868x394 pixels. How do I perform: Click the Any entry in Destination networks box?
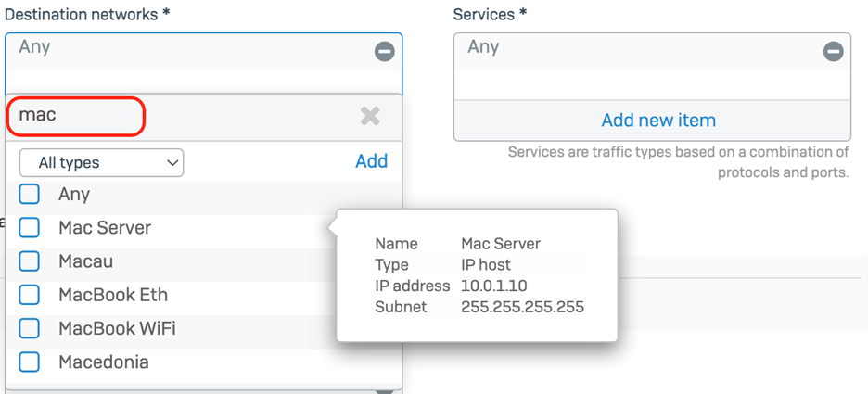point(35,46)
